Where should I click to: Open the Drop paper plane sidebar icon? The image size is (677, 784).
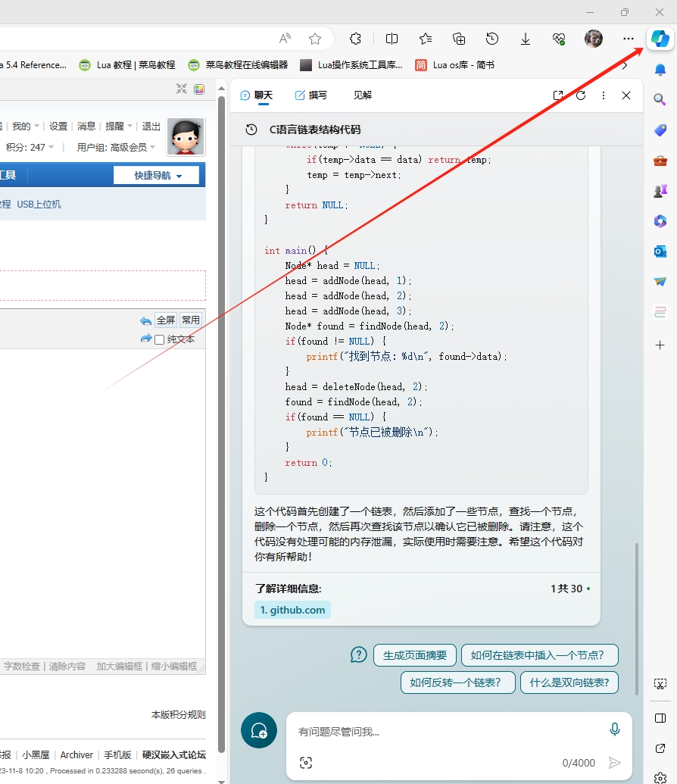660,282
